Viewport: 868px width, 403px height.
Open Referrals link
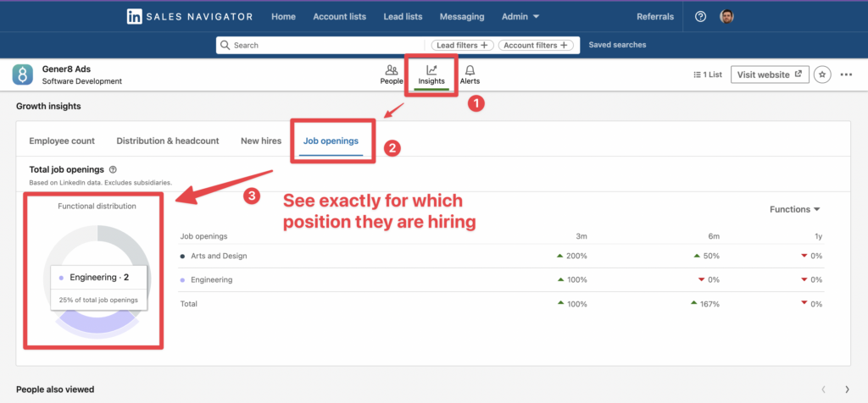pos(655,17)
